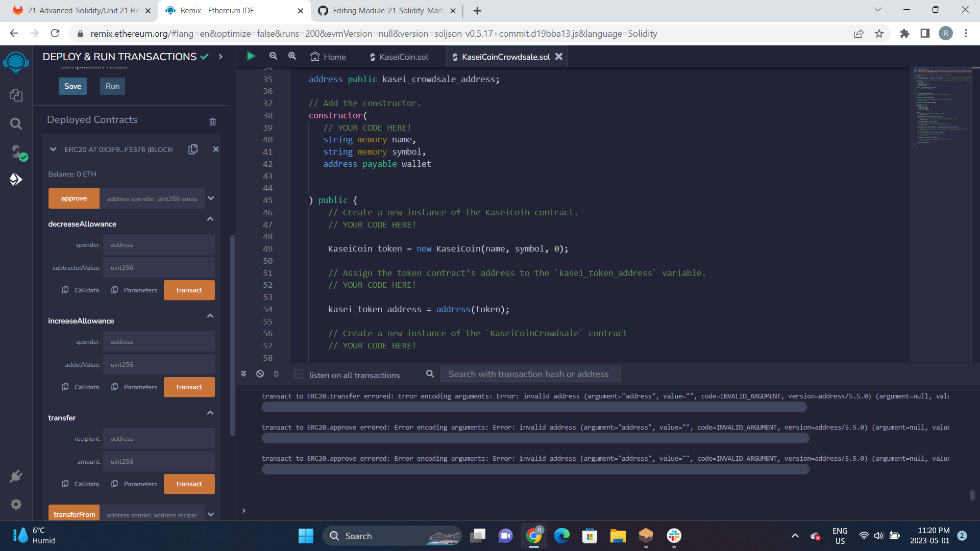Zoom in the editor font
Image resolution: width=980 pixels, height=551 pixels.
[292, 56]
